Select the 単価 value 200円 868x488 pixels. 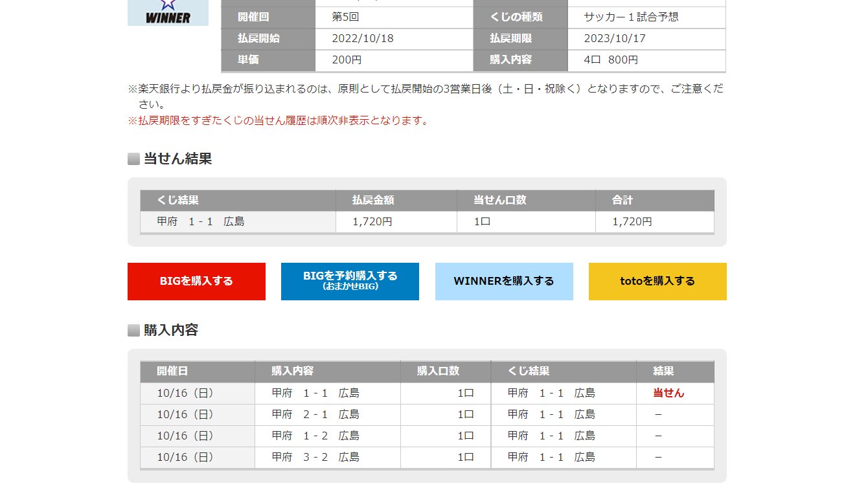tap(347, 60)
